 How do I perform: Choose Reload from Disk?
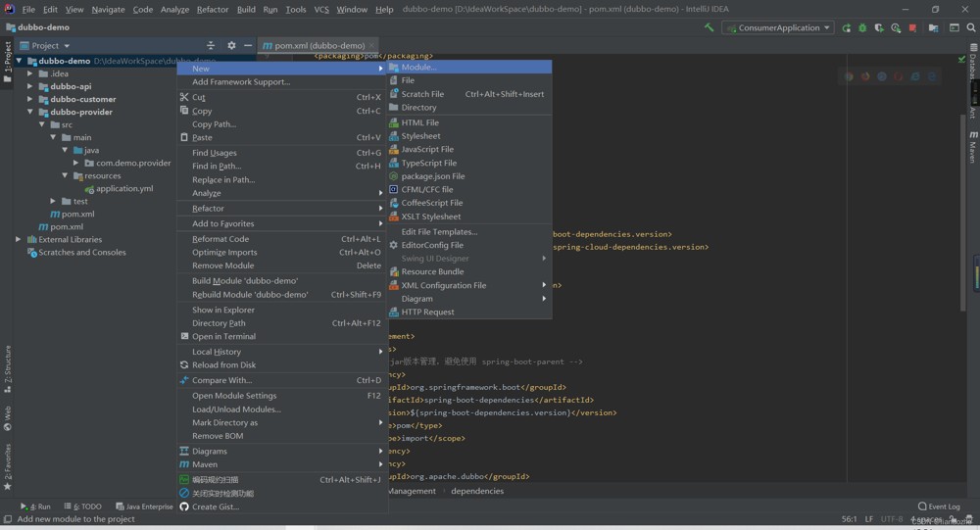coord(282,365)
